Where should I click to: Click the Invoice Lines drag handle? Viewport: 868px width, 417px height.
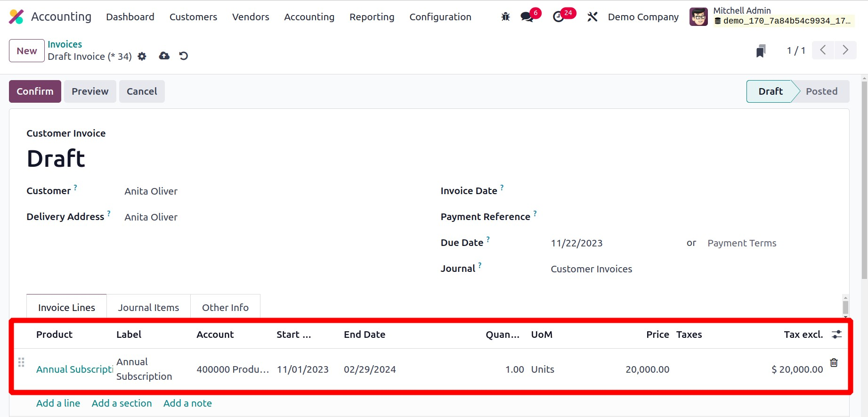click(21, 362)
